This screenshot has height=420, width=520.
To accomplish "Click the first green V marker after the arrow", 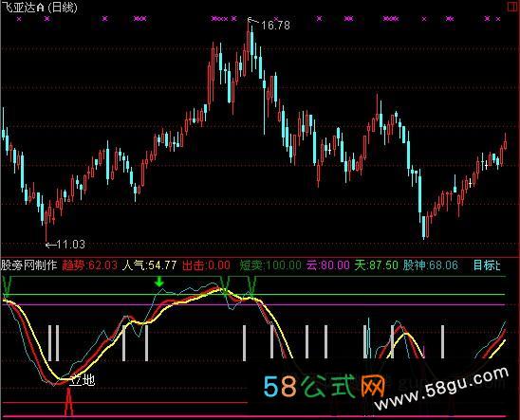I will pyautogui.click(x=226, y=285).
